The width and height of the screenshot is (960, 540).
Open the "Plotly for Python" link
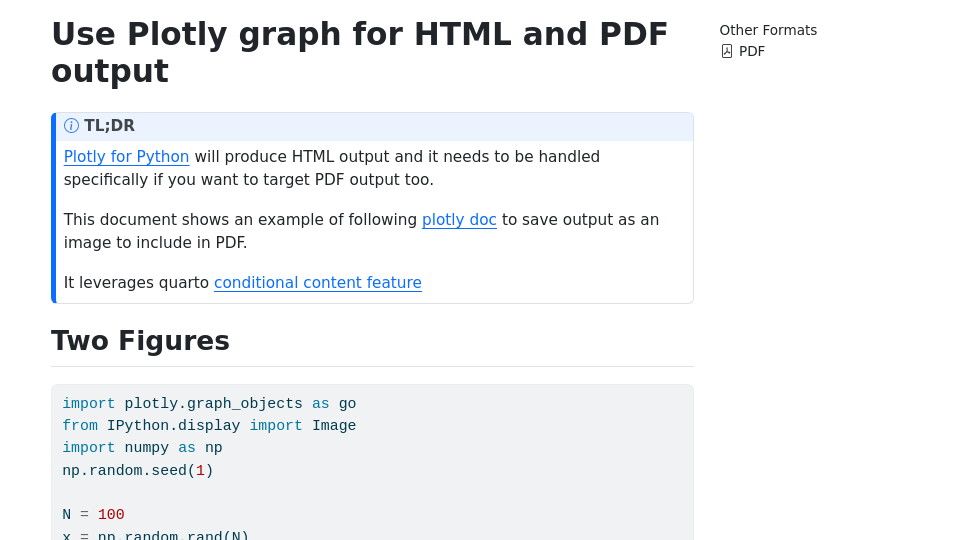pos(126,157)
